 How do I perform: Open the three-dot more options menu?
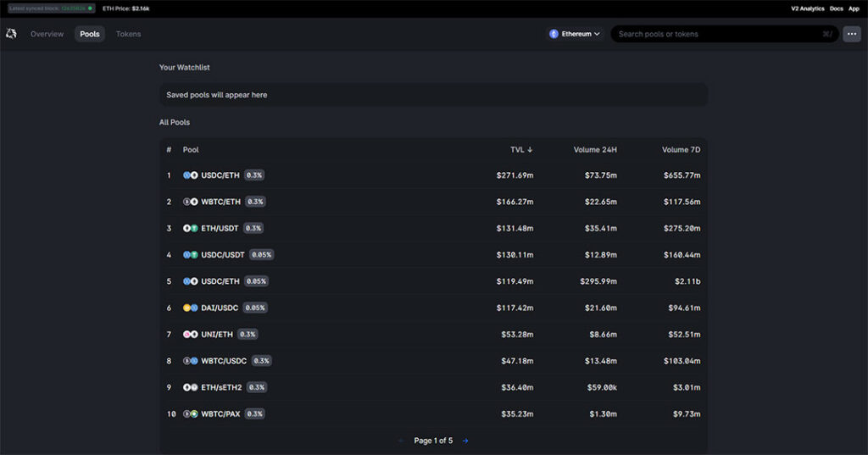pos(851,34)
